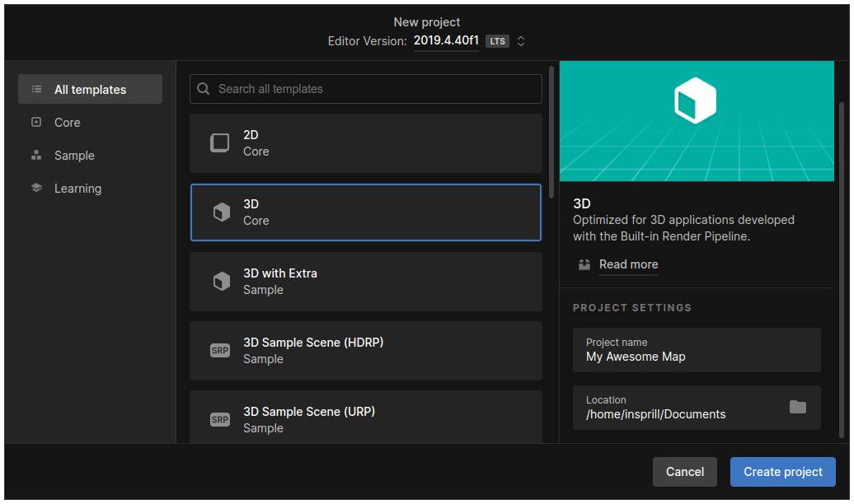Click the magnifier icon in search box
This screenshot has width=854, height=504.
(x=203, y=89)
